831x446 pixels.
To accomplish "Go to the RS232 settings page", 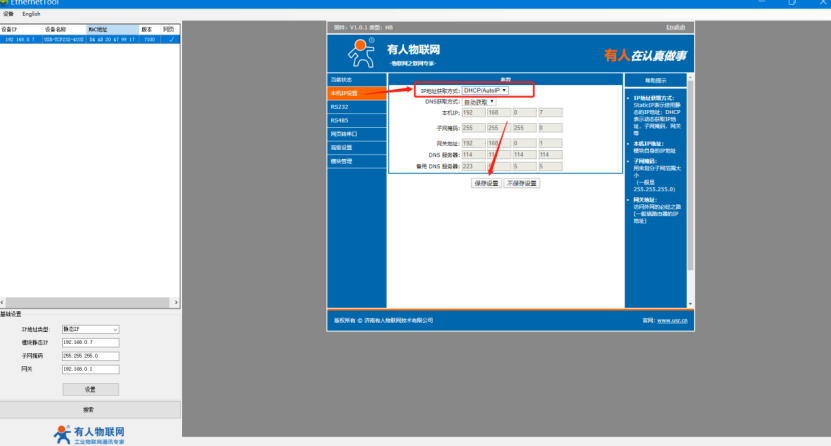I will (340, 106).
